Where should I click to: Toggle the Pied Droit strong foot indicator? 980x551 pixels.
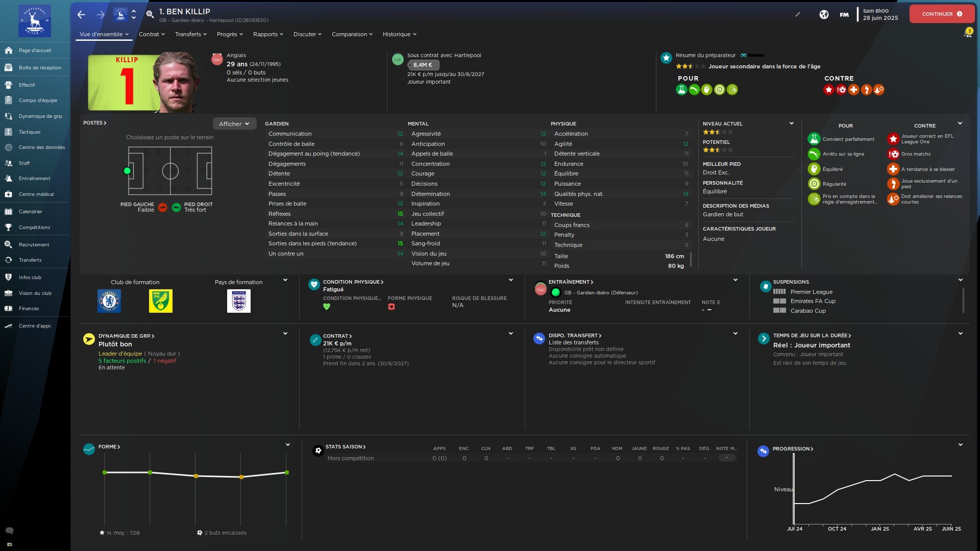pyautogui.click(x=176, y=208)
